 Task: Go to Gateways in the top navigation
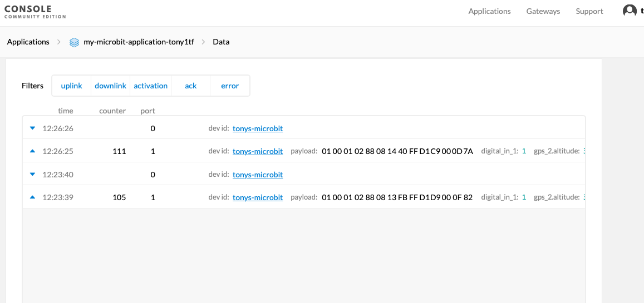pyautogui.click(x=543, y=11)
